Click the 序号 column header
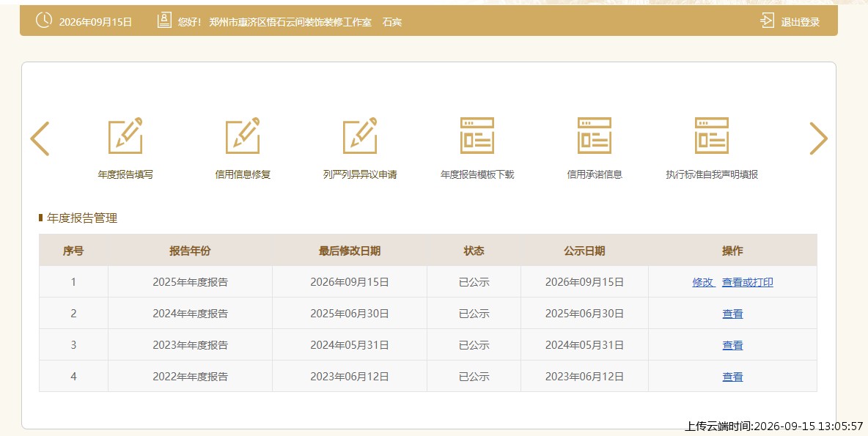 click(73, 251)
